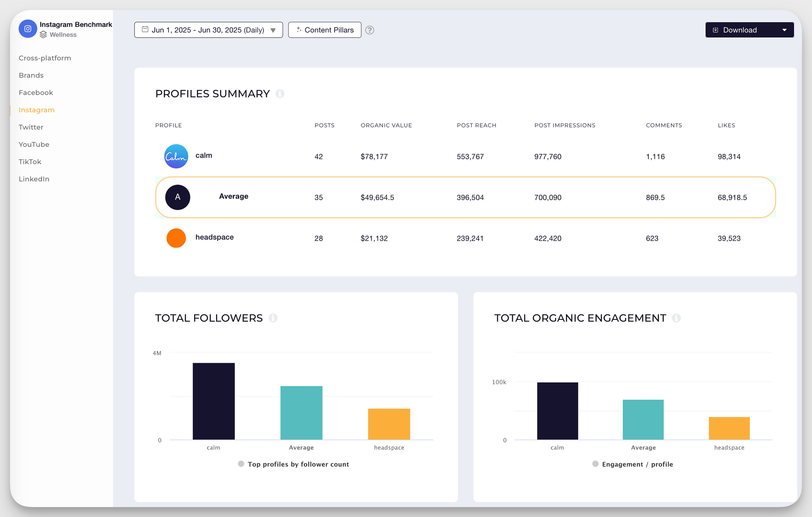Open info icon next to Total Organic Engagement
Screen dimensions: 812x517
[676, 318]
